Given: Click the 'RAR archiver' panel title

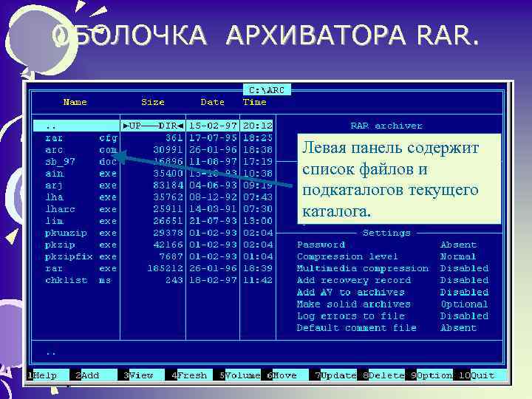Looking at the screenshot, I should (x=386, y=126).
